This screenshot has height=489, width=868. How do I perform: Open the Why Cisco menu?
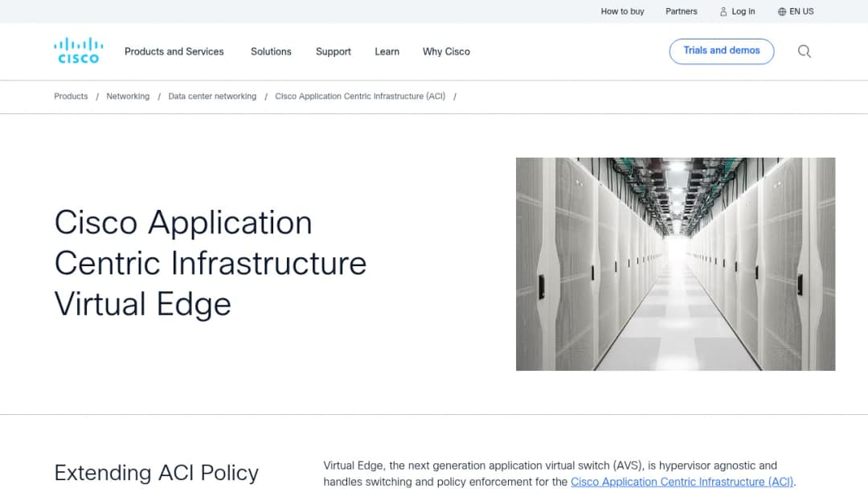pos(446,51)
